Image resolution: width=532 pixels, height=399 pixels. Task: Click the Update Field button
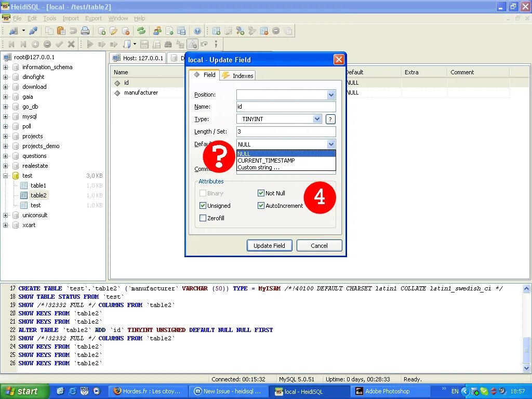click(x=270, y=246)
